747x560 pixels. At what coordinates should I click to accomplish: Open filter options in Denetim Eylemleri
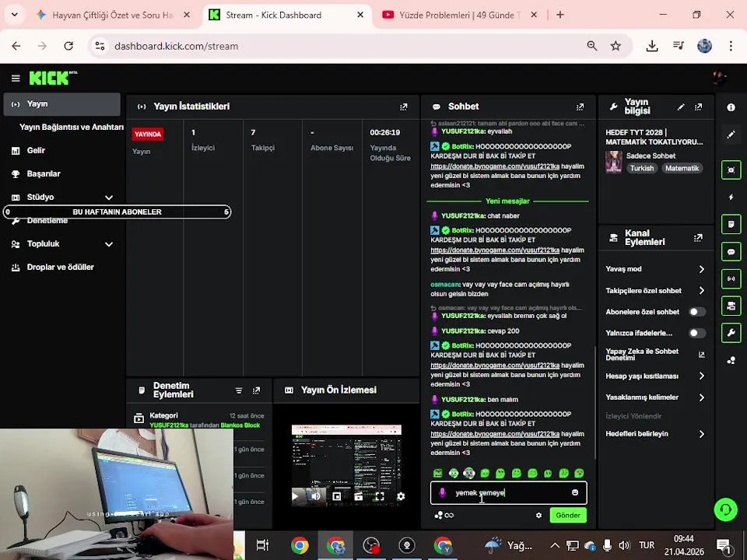(x=239, y=390)
